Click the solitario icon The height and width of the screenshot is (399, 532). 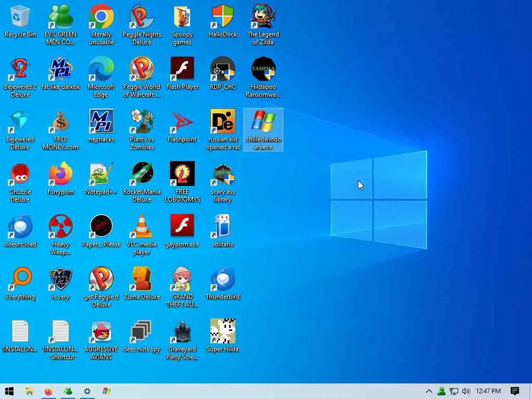tap(222, 231)
